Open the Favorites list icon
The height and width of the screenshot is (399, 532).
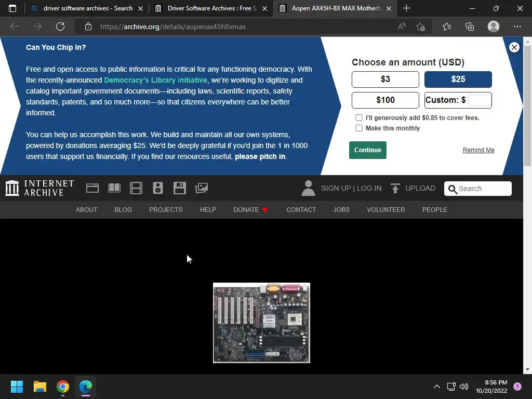(x=447, y=26)
